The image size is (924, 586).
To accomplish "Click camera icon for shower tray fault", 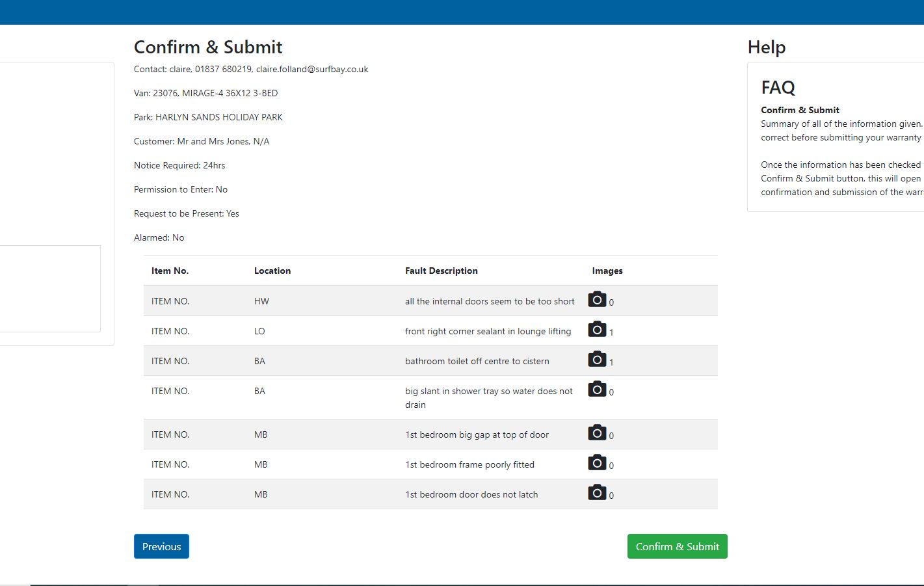I will pos(597,390).
